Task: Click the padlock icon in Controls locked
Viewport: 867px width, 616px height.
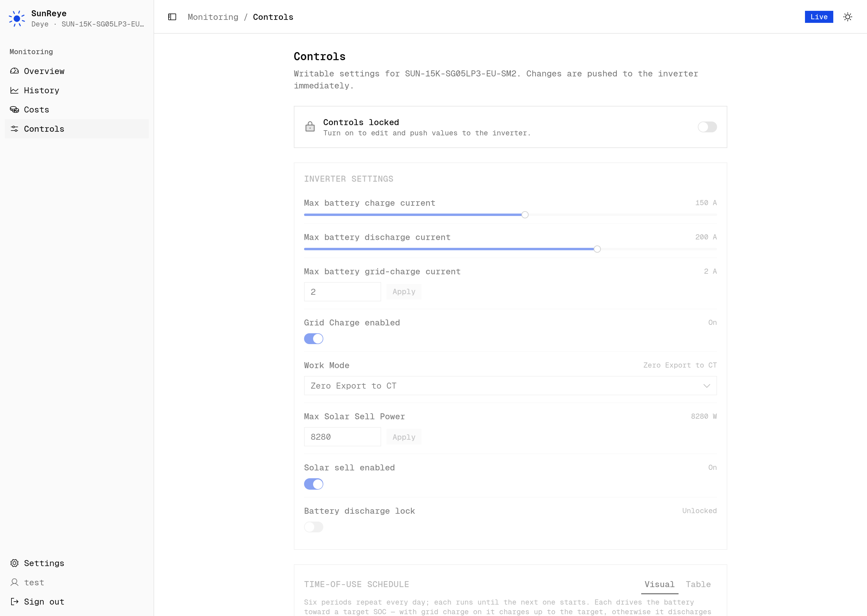Action: point(310,127)
